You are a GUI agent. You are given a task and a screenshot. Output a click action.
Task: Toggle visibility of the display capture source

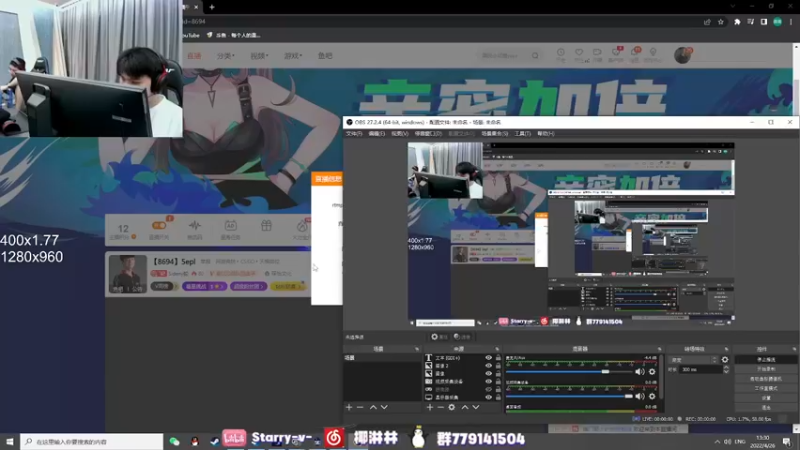point(488,397)
